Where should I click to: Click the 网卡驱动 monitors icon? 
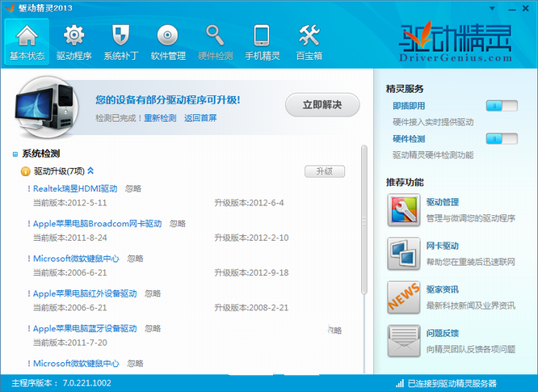[403, 253]
